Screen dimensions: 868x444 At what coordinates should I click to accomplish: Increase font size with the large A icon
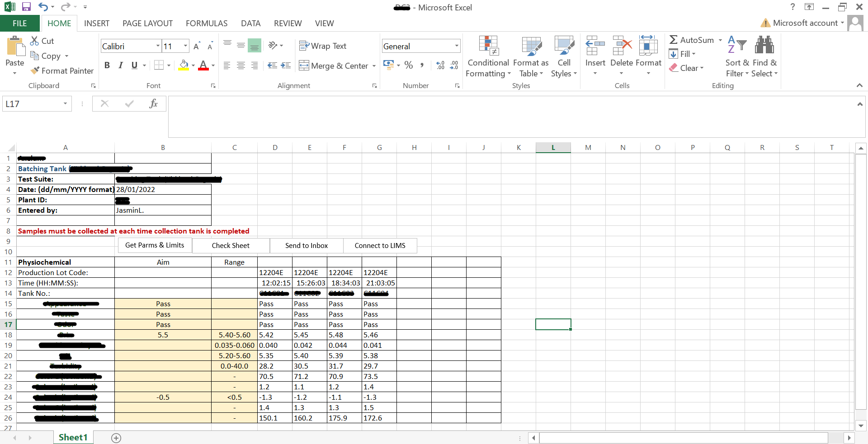click(197, 46)
